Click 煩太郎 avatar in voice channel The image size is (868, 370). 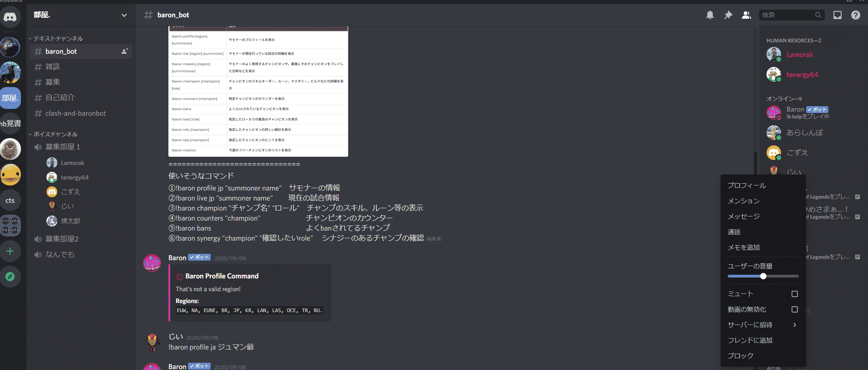tap(52, 221)
